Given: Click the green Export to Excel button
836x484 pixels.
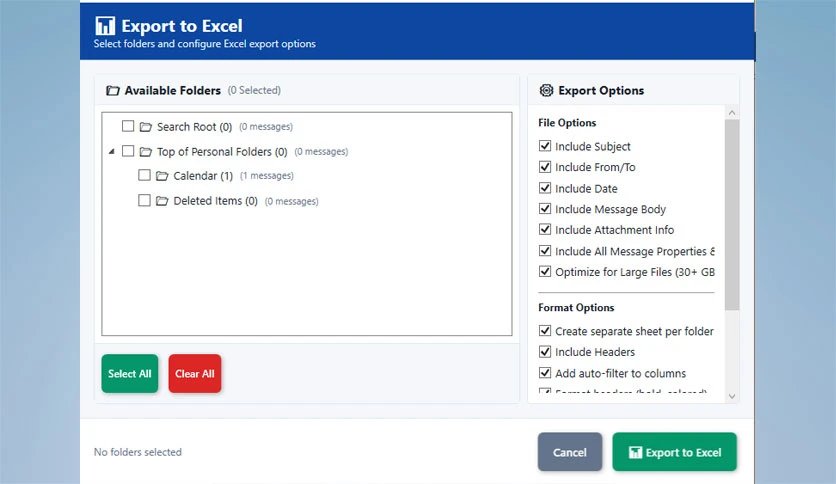Looking at the screenshot, I should click(674, 452).
